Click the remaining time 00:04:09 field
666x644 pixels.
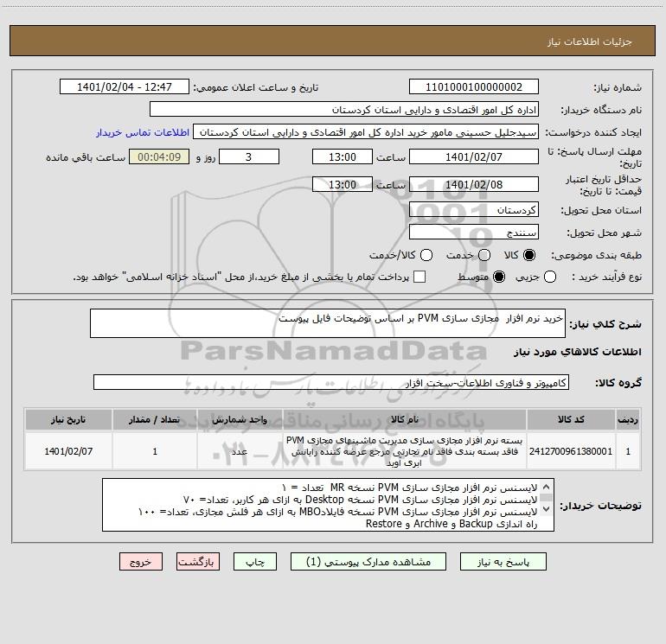(159, 156)
